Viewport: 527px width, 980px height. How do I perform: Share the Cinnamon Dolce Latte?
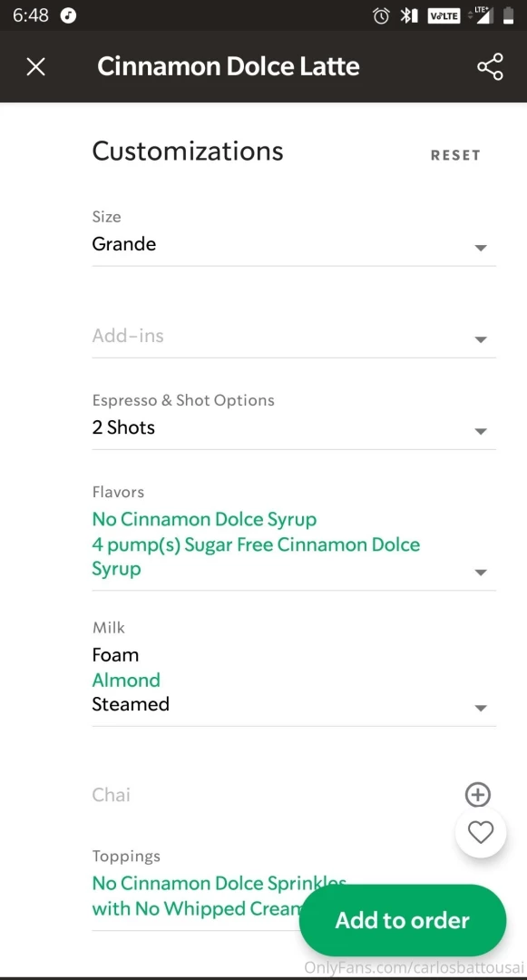tap(490, 66)
